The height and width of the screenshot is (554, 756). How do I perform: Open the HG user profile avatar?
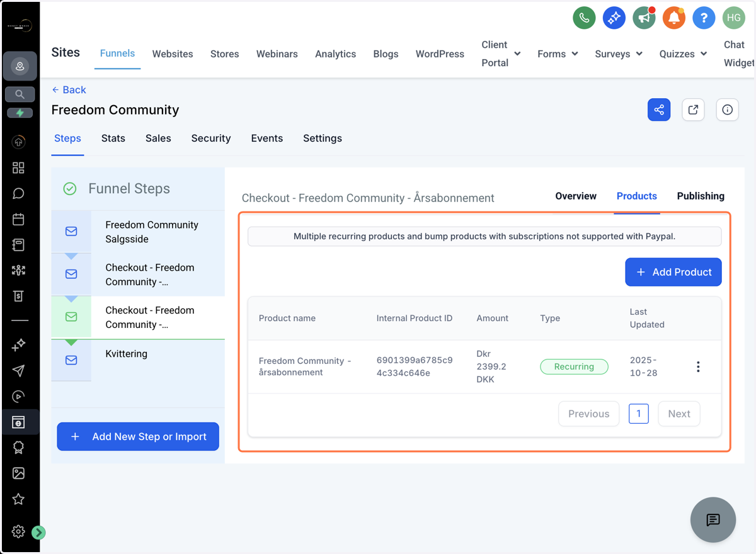pos(733,18)
